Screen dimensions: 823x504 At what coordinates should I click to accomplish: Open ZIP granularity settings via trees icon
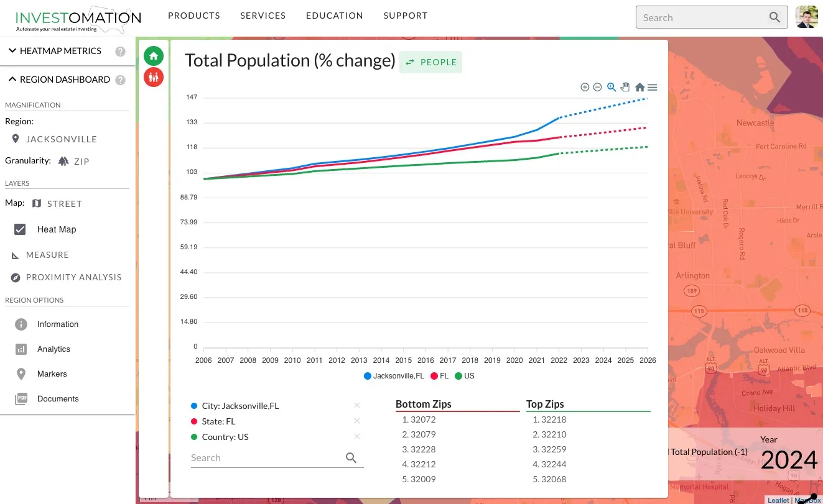point(65,161)
